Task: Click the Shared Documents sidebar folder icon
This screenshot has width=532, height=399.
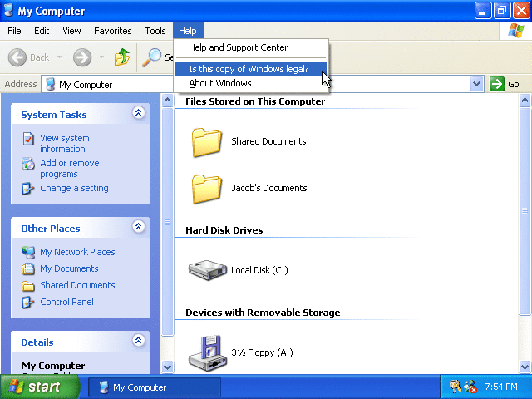Action: pos(28,286)
